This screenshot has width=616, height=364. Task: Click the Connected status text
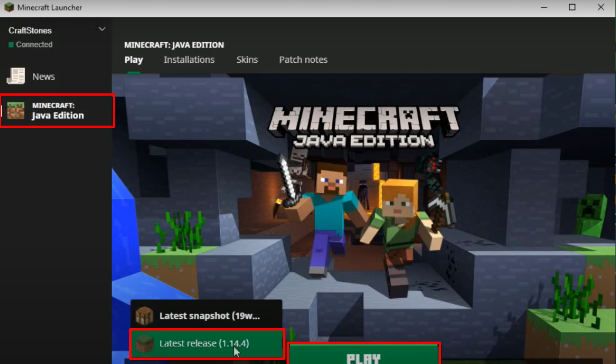coord(34,45)
